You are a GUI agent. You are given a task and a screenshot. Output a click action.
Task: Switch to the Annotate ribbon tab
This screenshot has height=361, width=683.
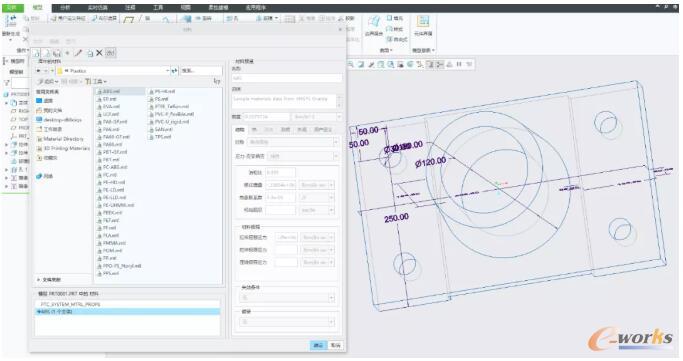(130, 8)
